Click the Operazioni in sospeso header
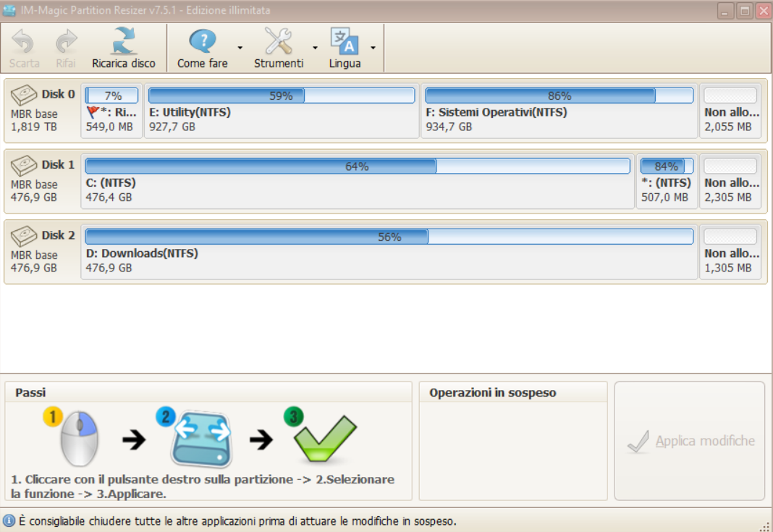 point(512,392)
